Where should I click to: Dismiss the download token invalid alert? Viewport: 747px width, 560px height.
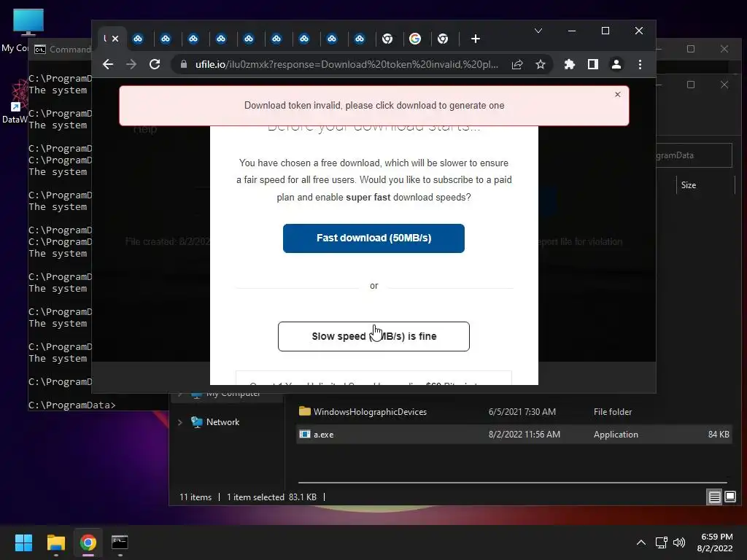point(617,94)
